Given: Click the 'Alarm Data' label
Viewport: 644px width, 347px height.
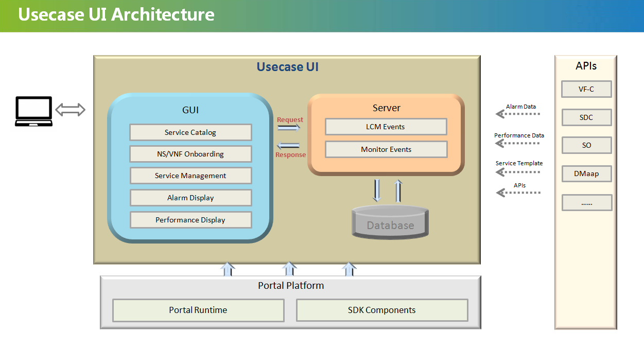Looking at the screenshot, I should coord(521,107).
